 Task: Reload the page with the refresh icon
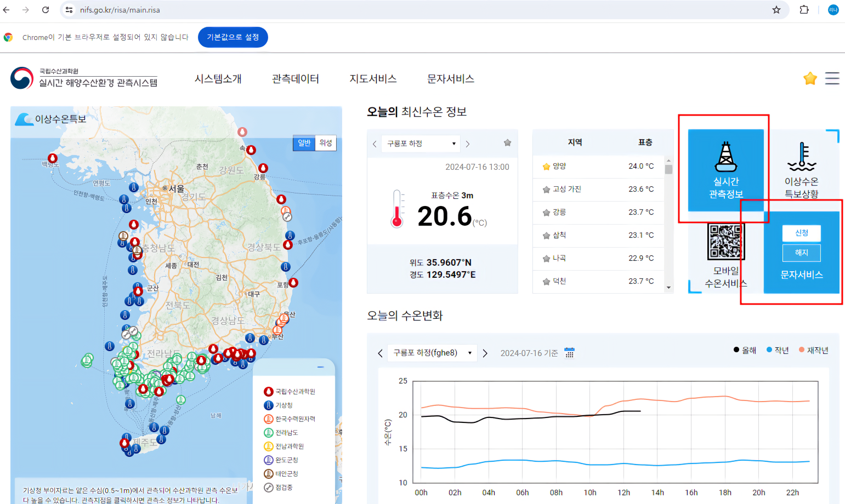point(46,10)
